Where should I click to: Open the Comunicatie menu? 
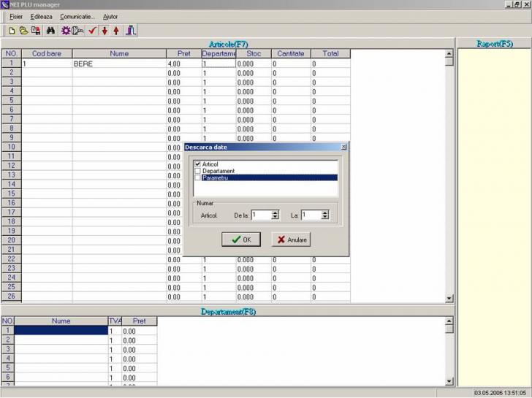pyautogui.click(x=77, y=16)
